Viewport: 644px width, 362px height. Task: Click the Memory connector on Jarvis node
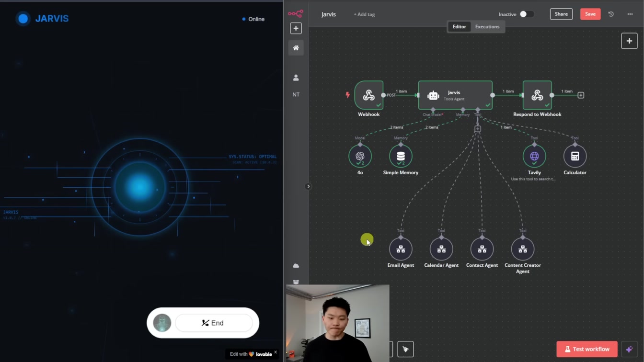463,110
